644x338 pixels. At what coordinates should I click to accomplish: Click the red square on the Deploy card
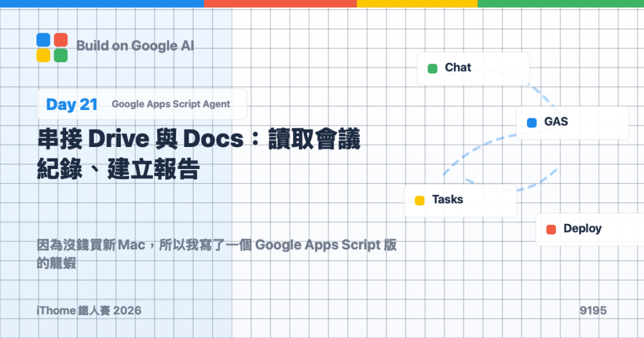click(551, 229)
